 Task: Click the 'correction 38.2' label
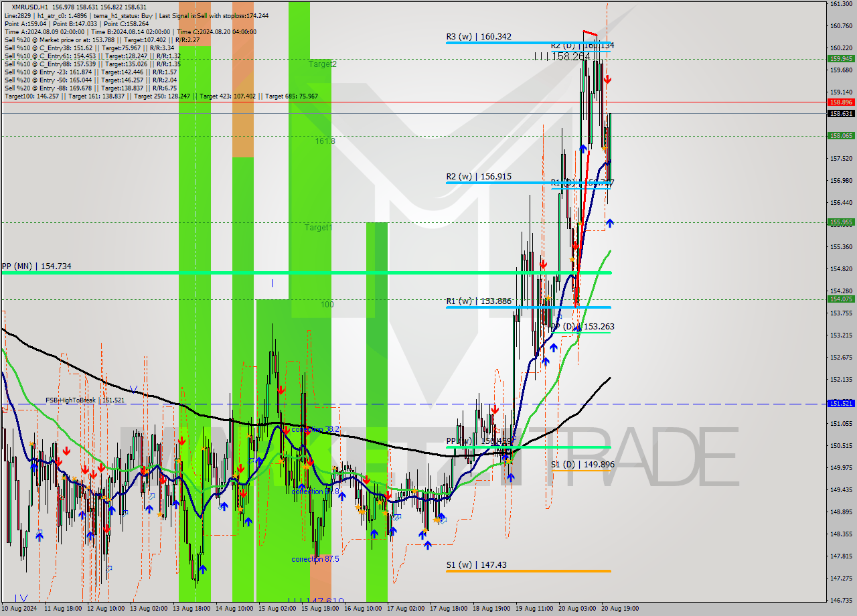click(x=317, y=429)
